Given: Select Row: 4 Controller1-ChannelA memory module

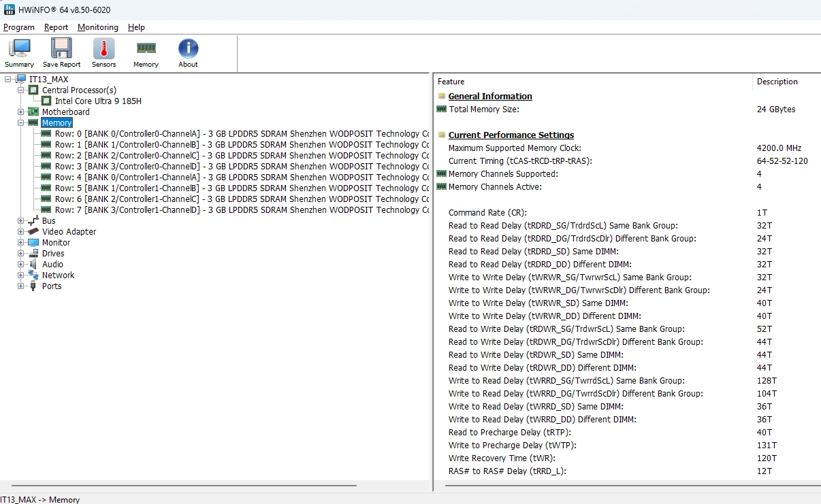Looking at the screenshot, I should (x=242, y=177).
